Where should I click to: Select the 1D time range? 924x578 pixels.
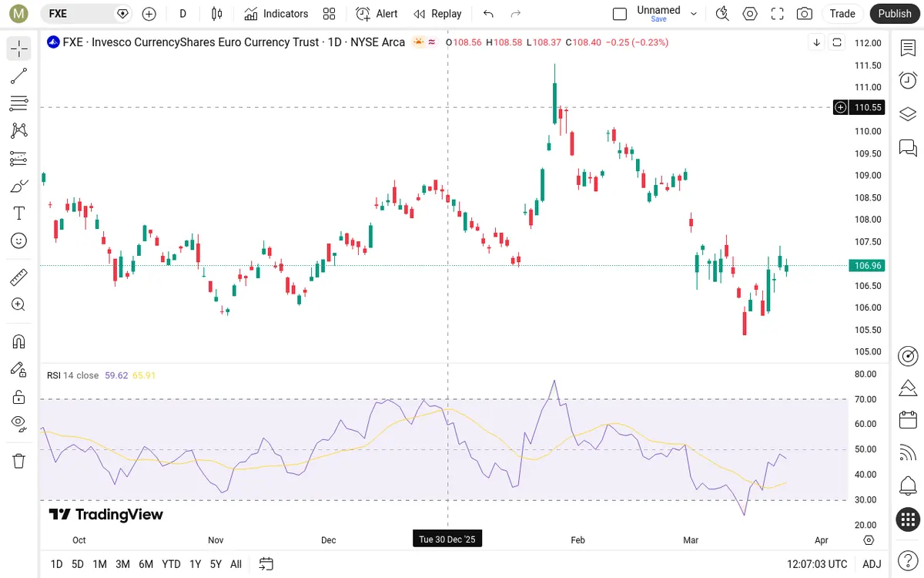tap(56, 564)
